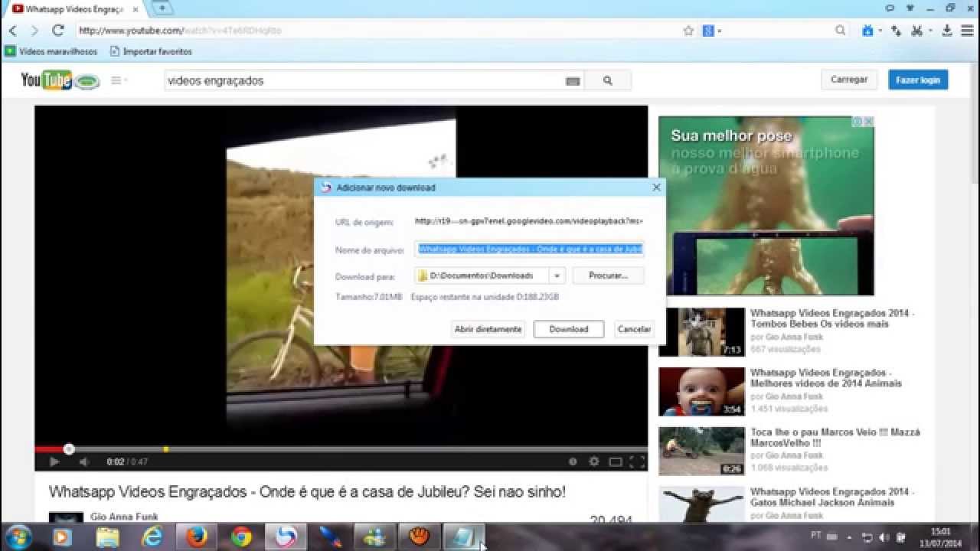Expand the blue TV extension dropdown arrow
This screenshot has height=551, width=980.
(x=880, y=31)
